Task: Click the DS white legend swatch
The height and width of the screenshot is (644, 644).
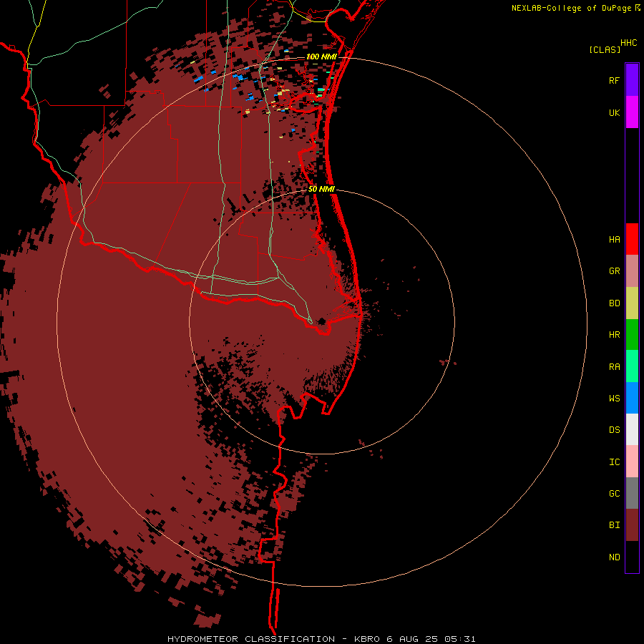Action: pos(632,429)
